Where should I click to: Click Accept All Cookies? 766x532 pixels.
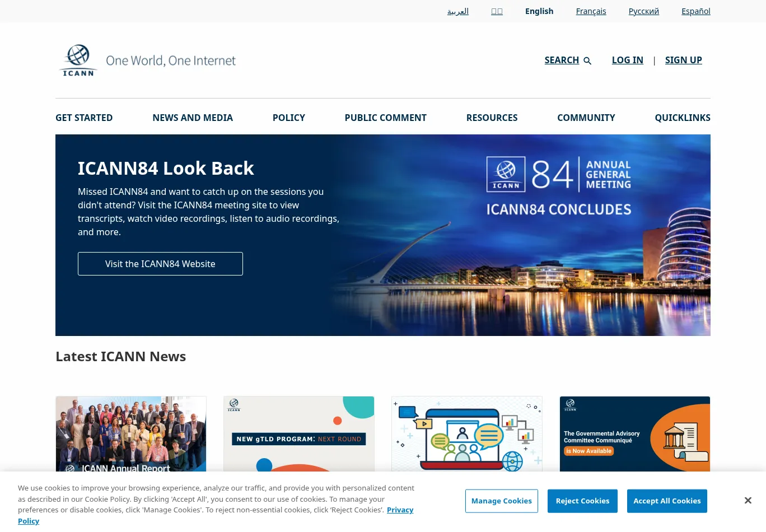(667, 501)
